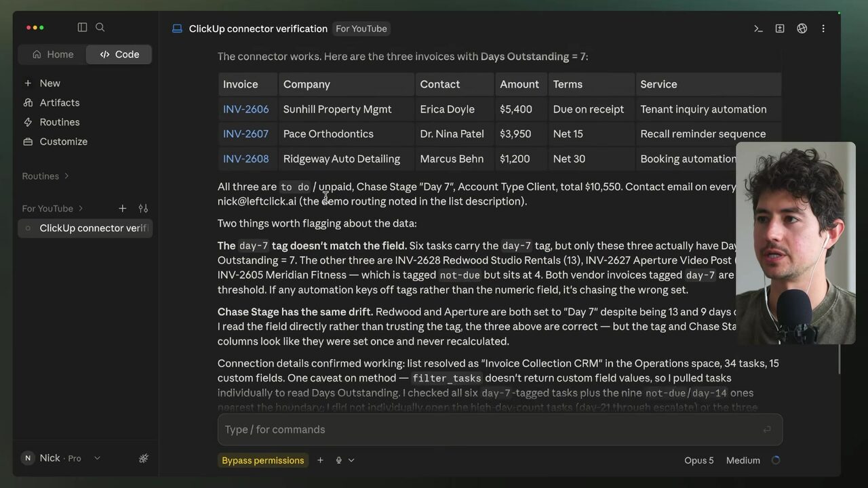The width and height of the screenshot is (868, 488).
Task: Open invoice link INV-2607
Action: [245, 134]
